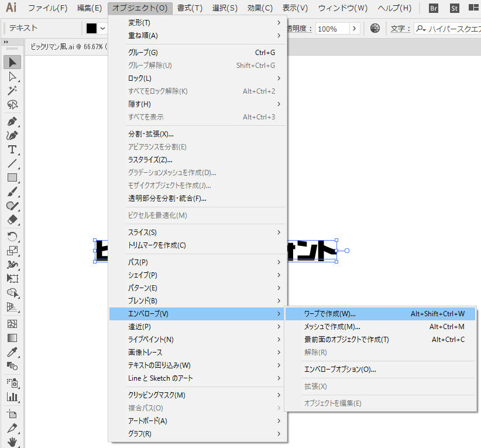Select the Magic Wand tool
This screenshot has height=448, width=481.
12,90
